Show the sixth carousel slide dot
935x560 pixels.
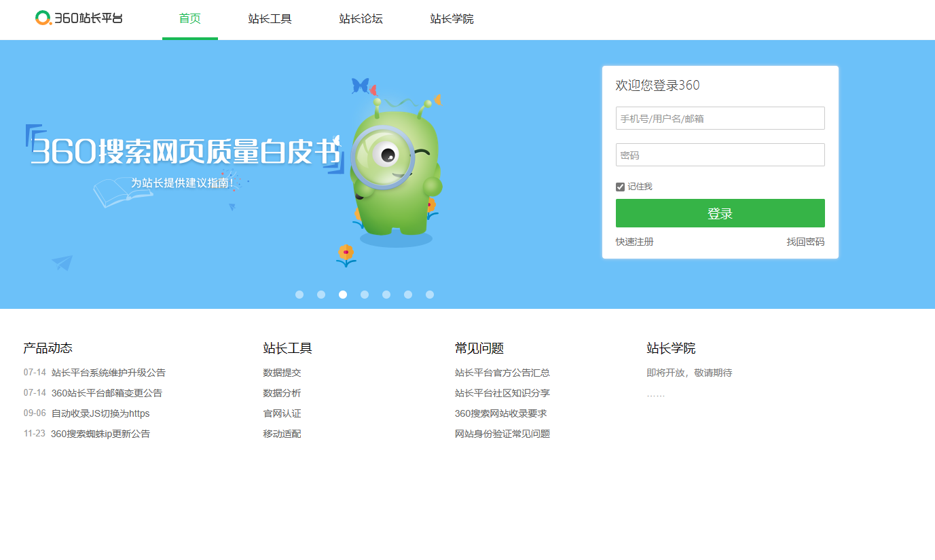click(408, 295)
